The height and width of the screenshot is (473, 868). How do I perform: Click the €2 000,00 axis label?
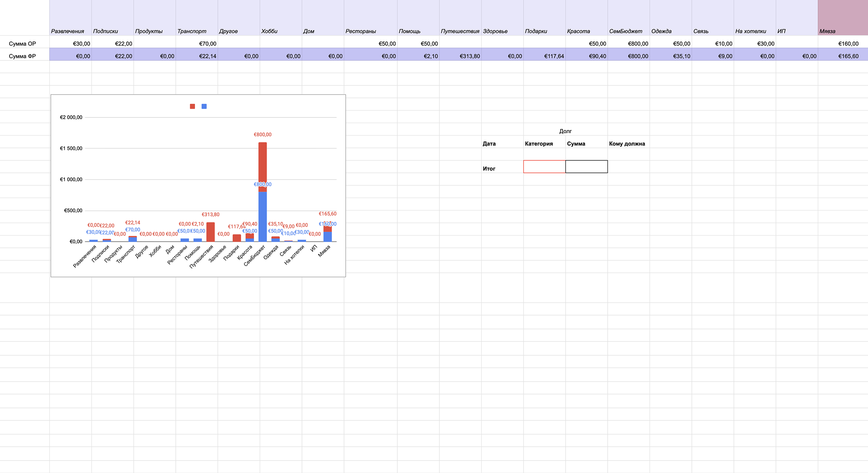coord(71,117)
